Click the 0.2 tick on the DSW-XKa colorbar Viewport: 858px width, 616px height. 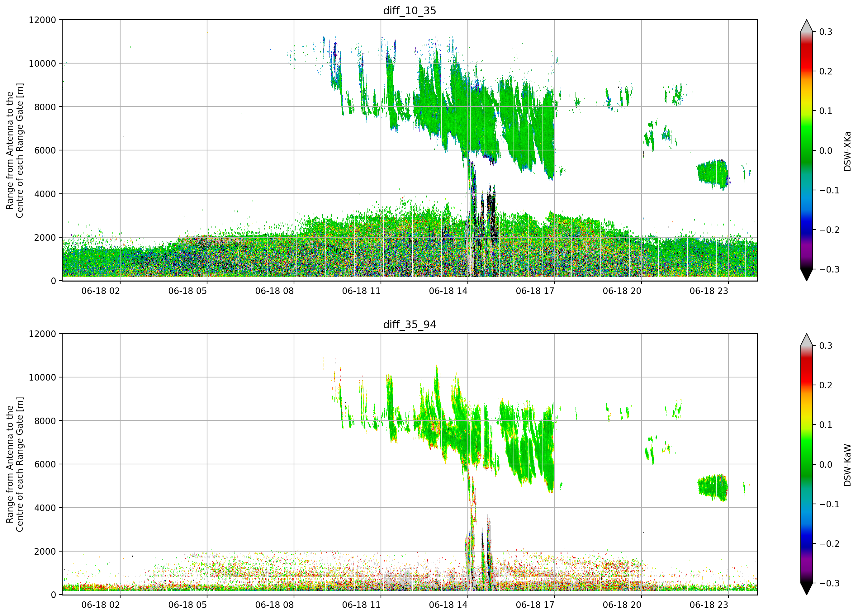pos(826,72)
